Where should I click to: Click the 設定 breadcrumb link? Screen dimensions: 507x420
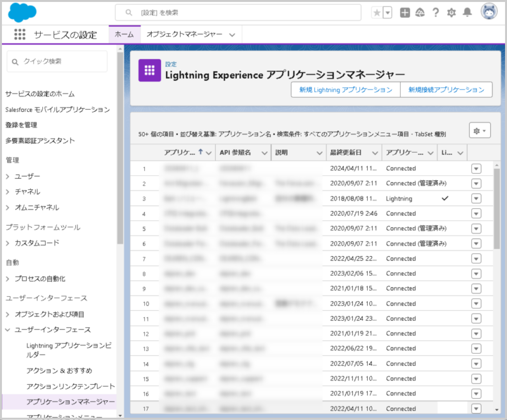pyautogui.click(x=171, y=64)
